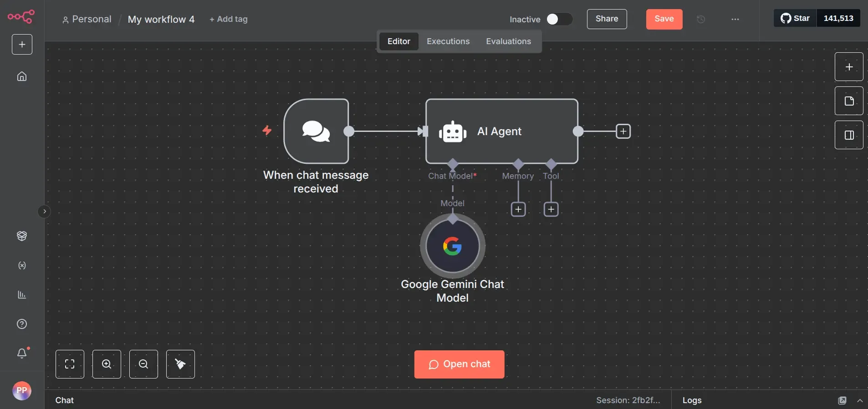This screenshot has height=409, width=868.
Task: Switch to the Executions tab
Action: point(448,41)
